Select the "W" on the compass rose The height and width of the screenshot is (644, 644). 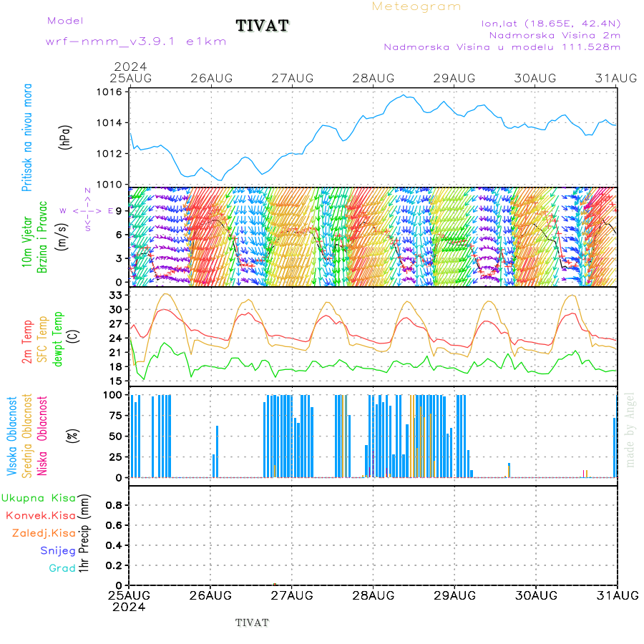(63, 210)
